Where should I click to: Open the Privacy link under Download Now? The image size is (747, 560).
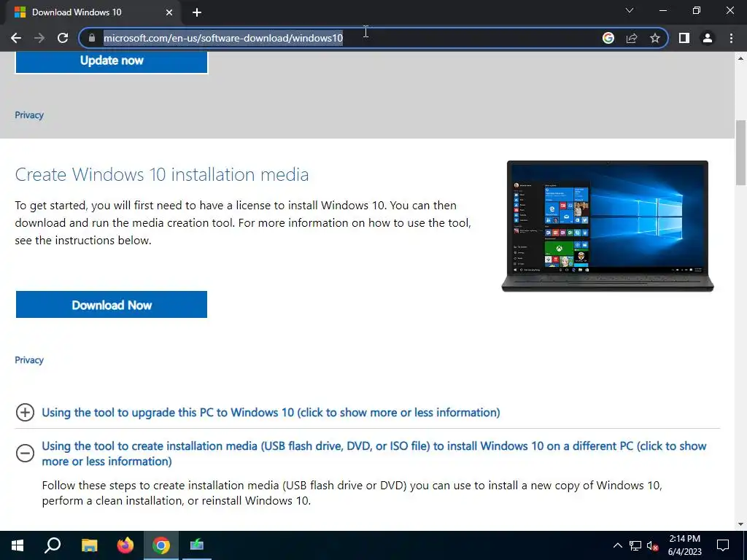29,360
